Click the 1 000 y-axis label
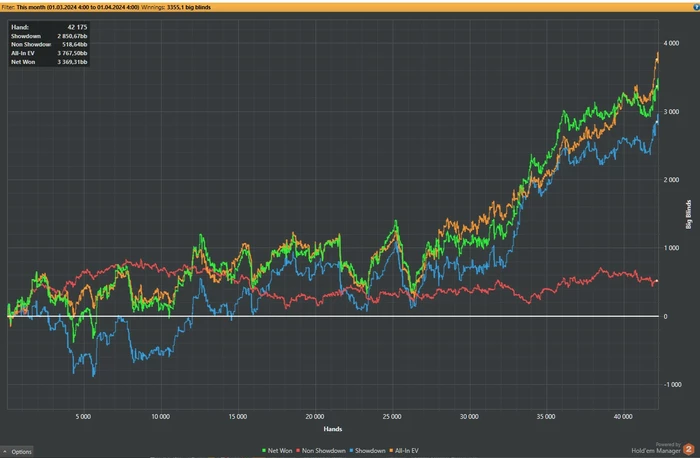Image resolution: width=700 pixels, height=458 pixels. point(671,248)
